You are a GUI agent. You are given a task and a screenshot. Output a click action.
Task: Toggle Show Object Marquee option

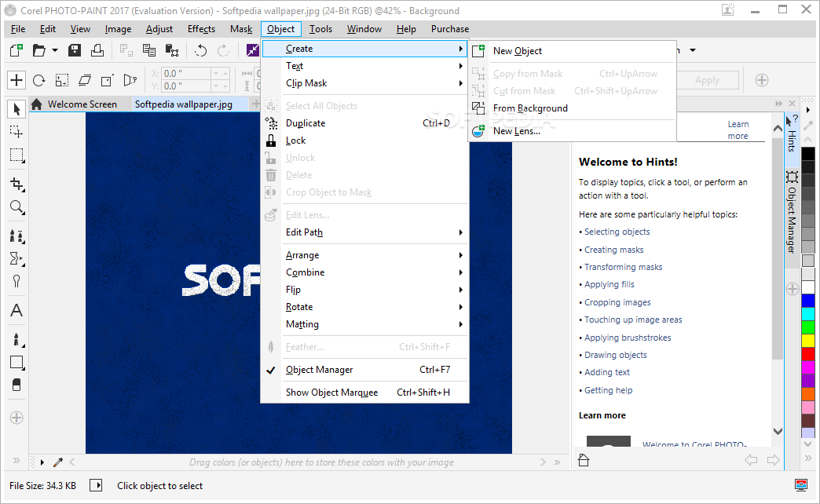365,392
